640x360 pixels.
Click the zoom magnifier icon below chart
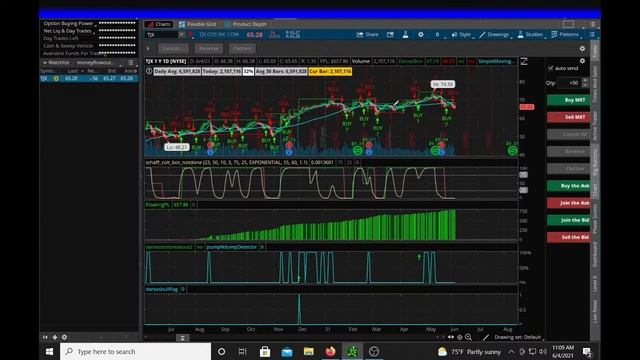coord(469,337)
